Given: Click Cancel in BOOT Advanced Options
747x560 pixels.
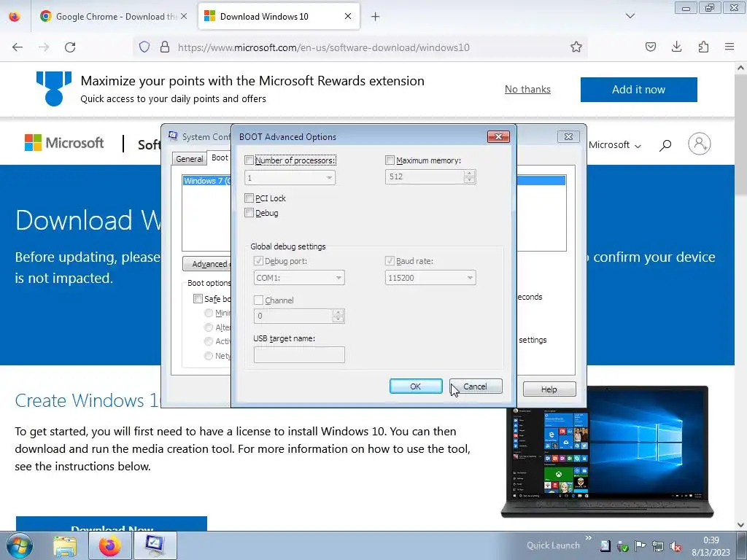Looking at the screenshot, I should coord(476,386).
